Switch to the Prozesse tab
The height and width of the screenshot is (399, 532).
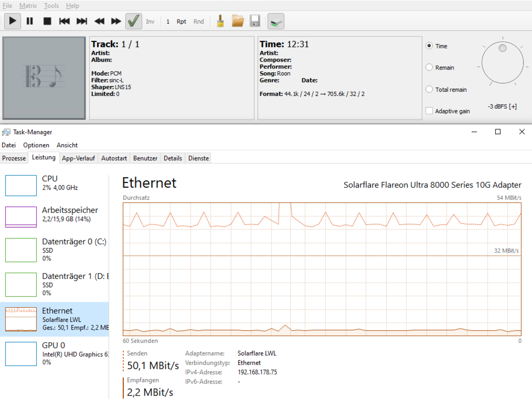click(14, 158)
